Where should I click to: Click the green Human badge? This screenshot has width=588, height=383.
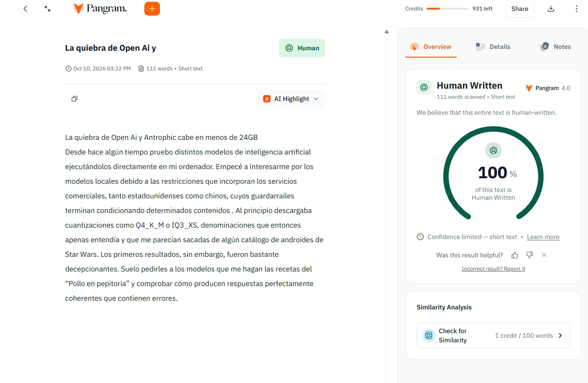tap(302, 48)
